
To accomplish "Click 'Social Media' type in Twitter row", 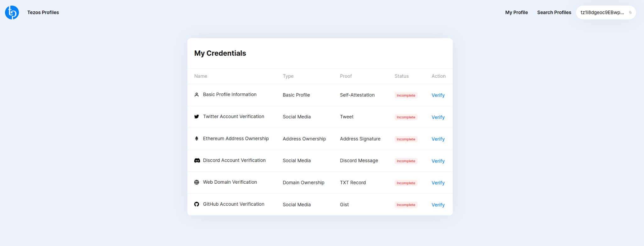I will click(297, 117).
